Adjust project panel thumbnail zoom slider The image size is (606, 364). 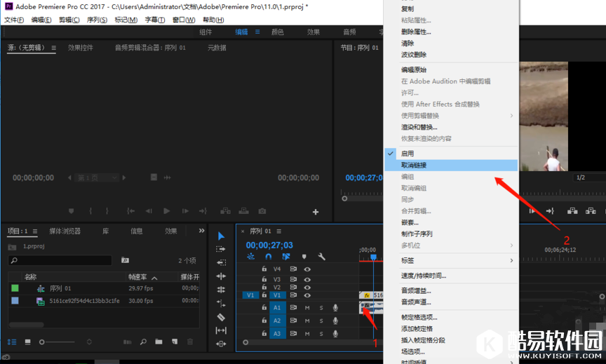(x=58, y=342)
